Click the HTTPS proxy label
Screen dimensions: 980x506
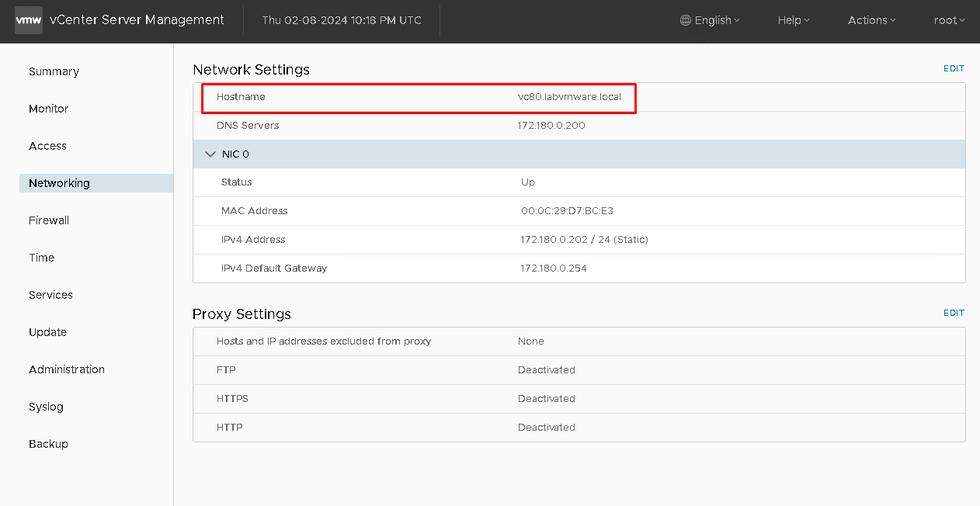click(232, 399)
